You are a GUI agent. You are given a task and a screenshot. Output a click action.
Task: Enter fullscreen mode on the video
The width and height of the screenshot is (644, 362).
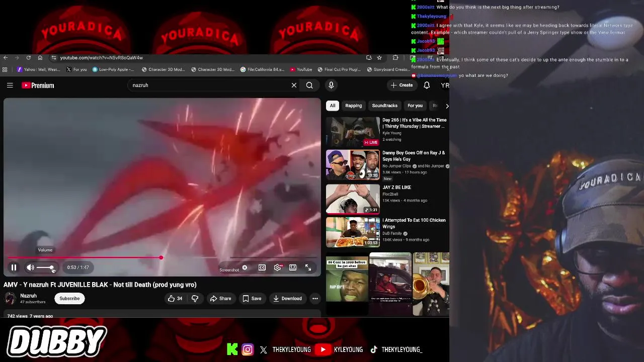click(308, 267)
